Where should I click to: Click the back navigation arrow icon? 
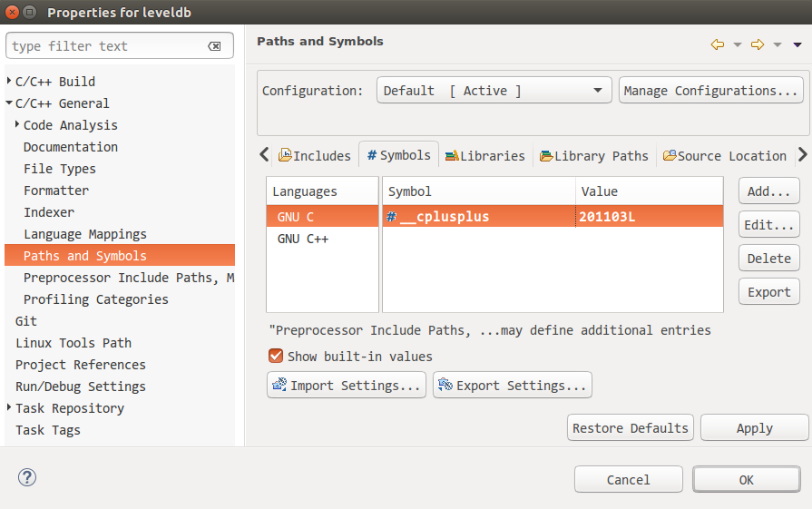[718, 44]
